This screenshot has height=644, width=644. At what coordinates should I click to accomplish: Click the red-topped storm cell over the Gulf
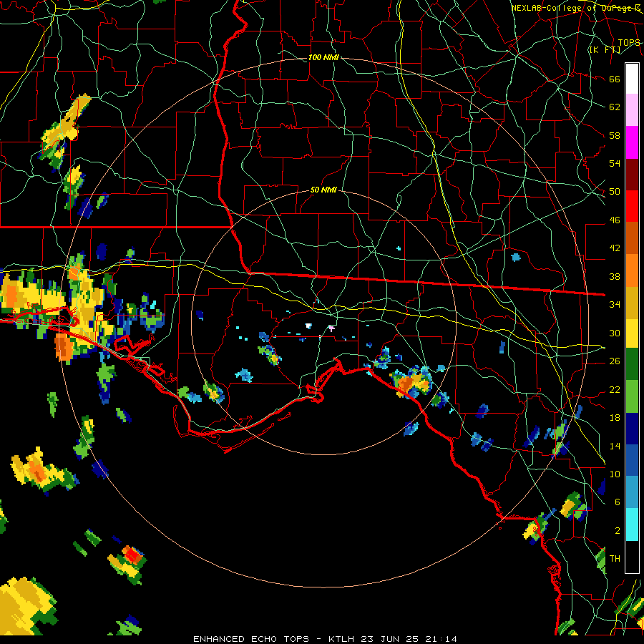coord(132,555)
